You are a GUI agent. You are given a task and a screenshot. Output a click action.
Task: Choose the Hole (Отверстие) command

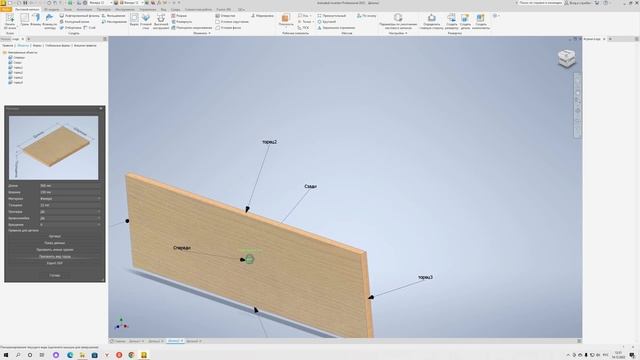(226, 16)
